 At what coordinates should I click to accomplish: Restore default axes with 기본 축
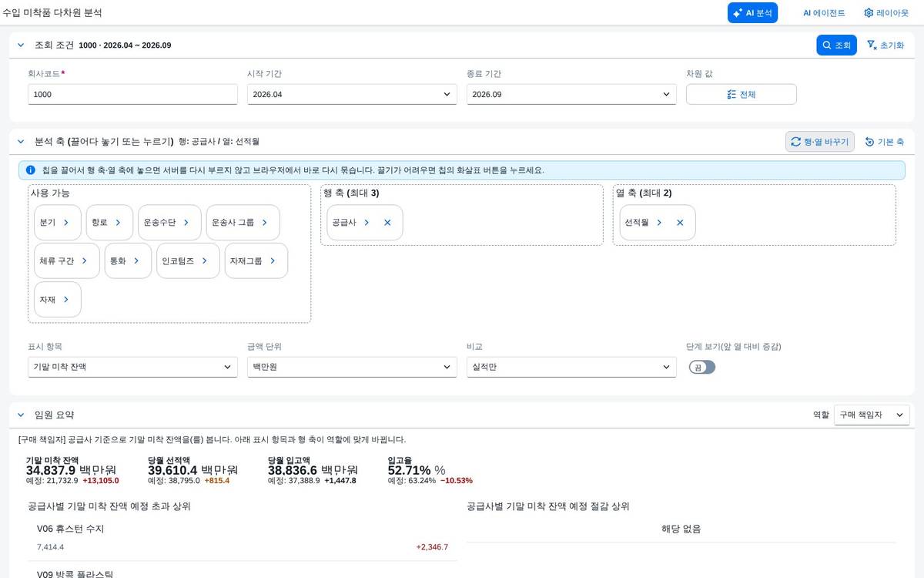click(x=884, y=142)
